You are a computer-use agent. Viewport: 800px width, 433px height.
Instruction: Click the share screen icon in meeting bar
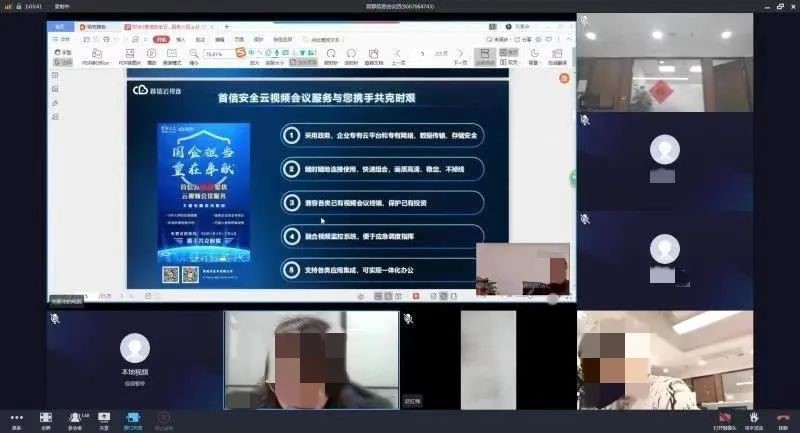click(x=104, y=418)
